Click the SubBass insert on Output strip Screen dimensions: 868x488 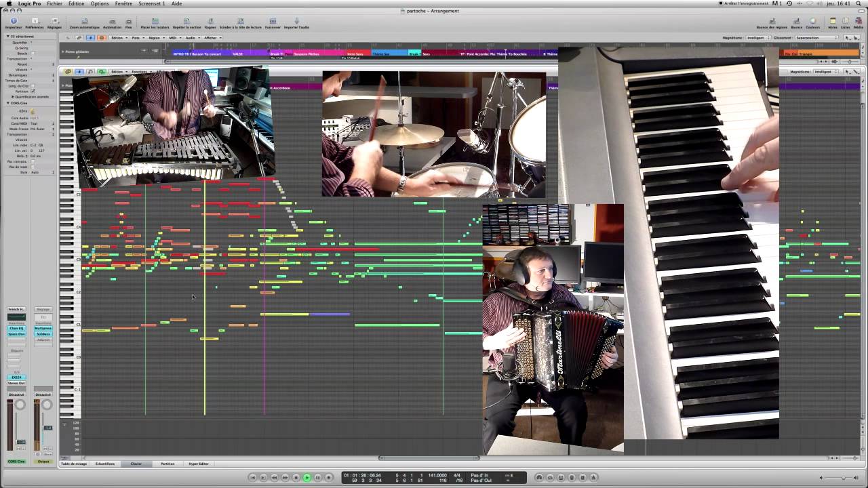[x=43, y=333]
